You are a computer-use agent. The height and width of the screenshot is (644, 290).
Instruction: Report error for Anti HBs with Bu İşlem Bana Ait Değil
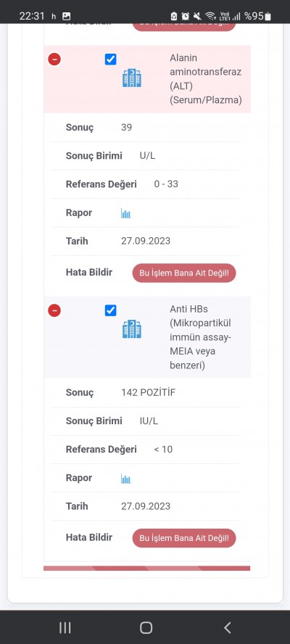pyautogui.click(x=184, y=538)
